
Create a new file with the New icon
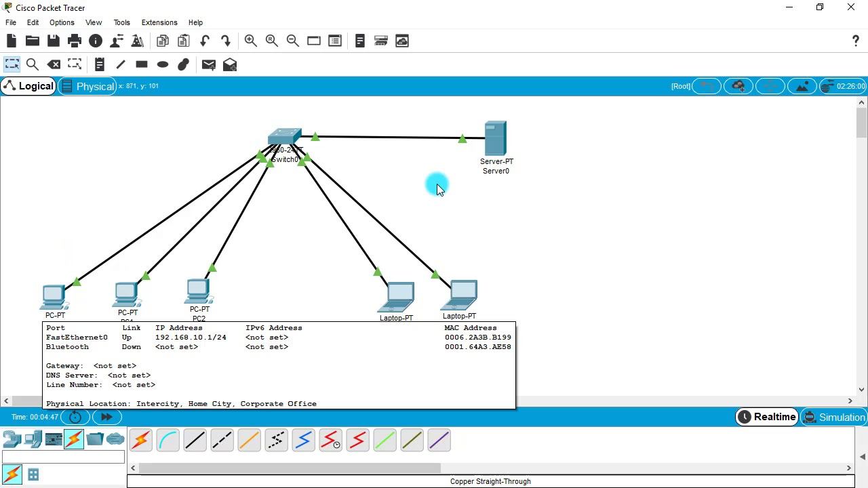click(x=11, y=41)
